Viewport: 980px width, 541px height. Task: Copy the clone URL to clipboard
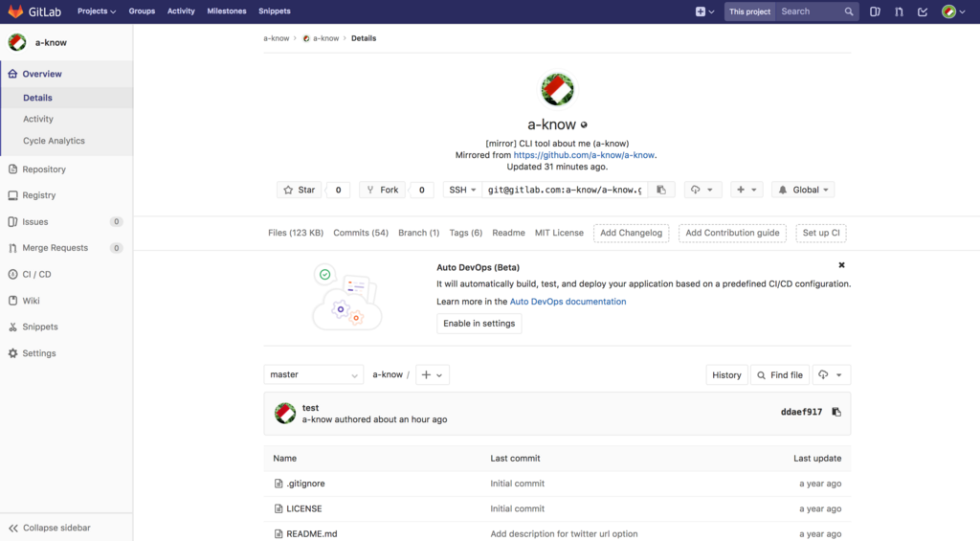pos(661,190)
